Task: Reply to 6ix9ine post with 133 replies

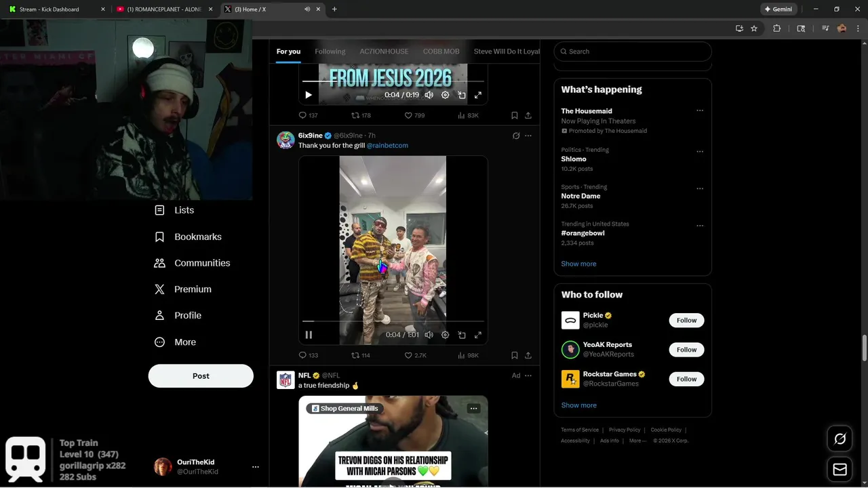Action: [x=309, y=355]
